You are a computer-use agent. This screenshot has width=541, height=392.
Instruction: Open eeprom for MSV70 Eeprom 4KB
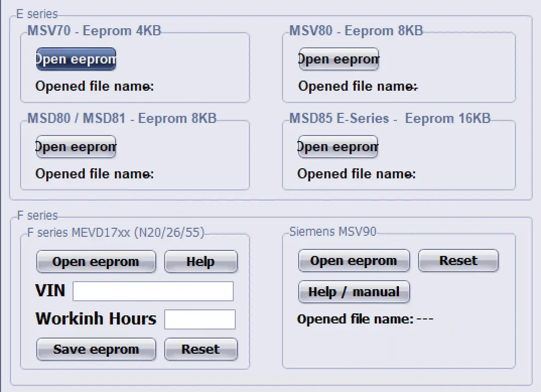coord(76,58)
